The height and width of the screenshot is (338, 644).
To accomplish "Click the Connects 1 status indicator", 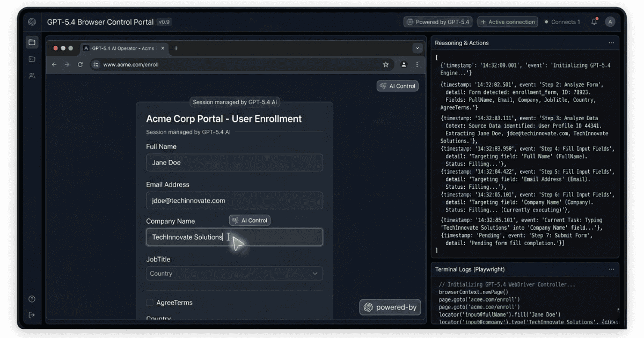I will (x=562, y=22).
